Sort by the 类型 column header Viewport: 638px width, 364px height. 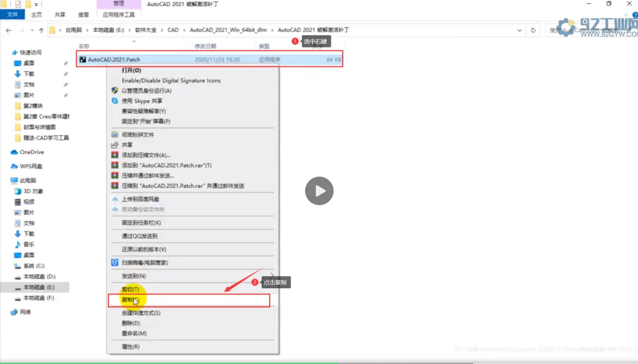click(x=264, y=46)
